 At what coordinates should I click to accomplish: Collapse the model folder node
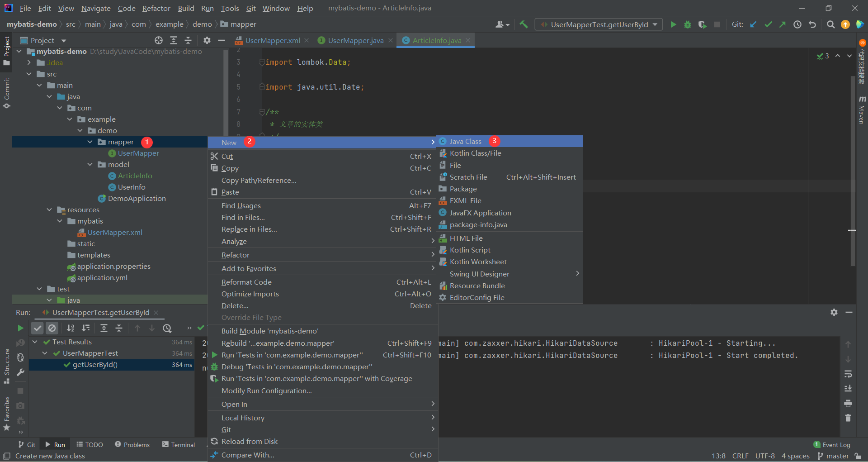tap(90, 164)
